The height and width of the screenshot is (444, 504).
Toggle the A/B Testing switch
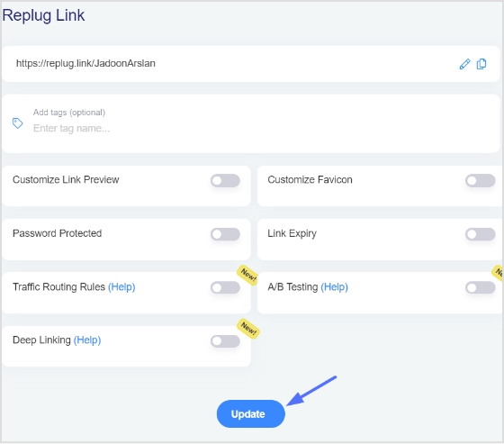[481, 287]
